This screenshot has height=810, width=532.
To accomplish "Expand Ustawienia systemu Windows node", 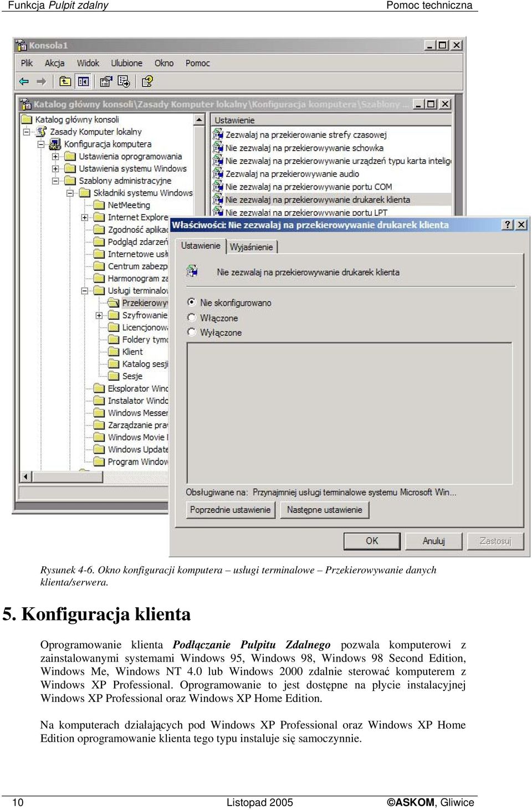I will click(55, 168).
